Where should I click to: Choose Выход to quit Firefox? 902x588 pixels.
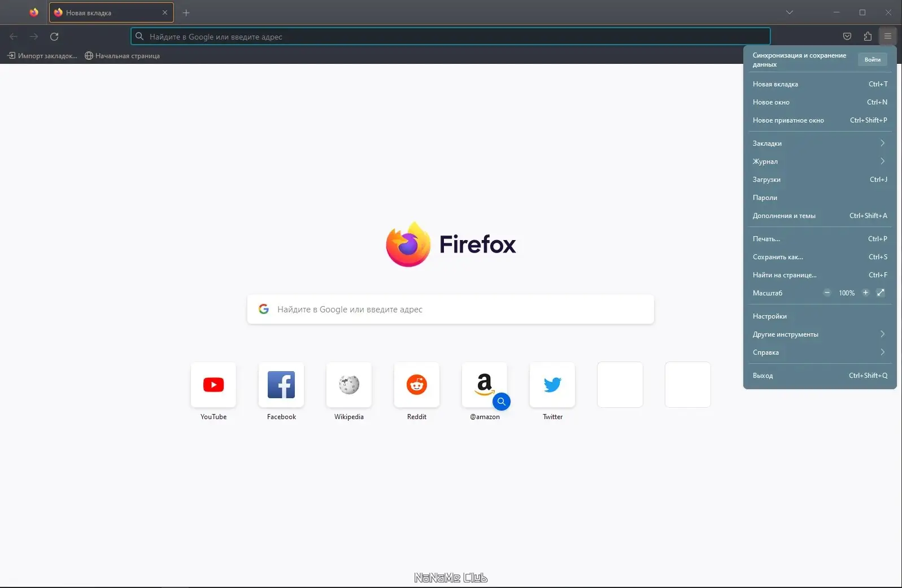pyautogui.click(x=820, y=376)
